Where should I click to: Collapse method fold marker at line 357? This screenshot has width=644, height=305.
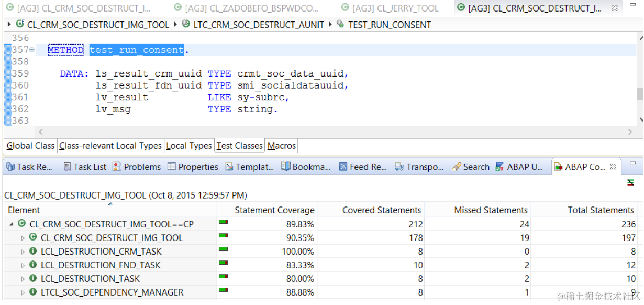click(x=32, y=50)
